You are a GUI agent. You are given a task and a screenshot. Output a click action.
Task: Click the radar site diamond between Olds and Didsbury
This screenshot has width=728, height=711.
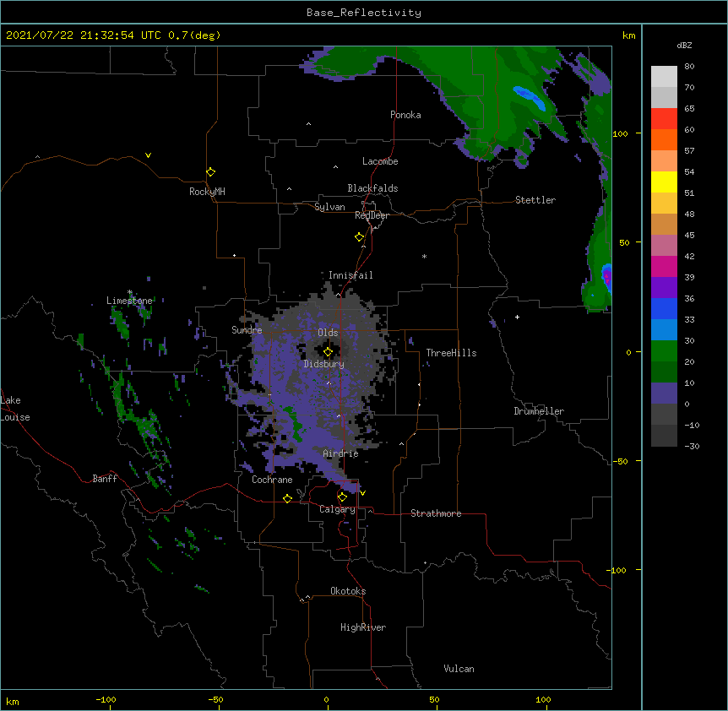[x=328, y=352]
